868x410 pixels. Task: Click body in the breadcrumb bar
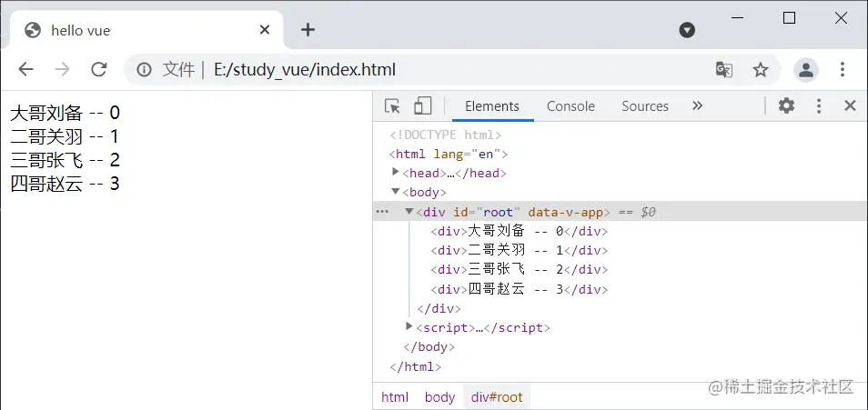[x=439, y=397]
